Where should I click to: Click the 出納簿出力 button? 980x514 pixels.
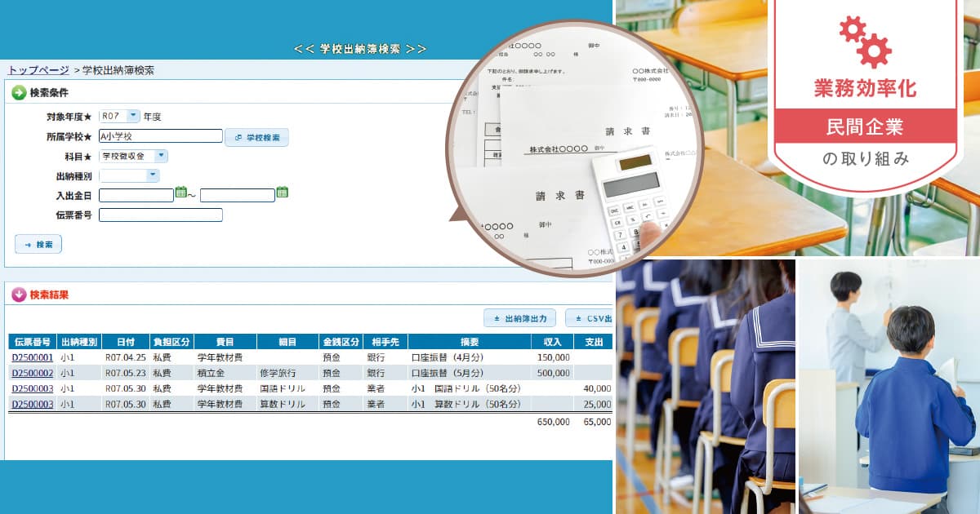pyautogui.click(x=520, y=318)
